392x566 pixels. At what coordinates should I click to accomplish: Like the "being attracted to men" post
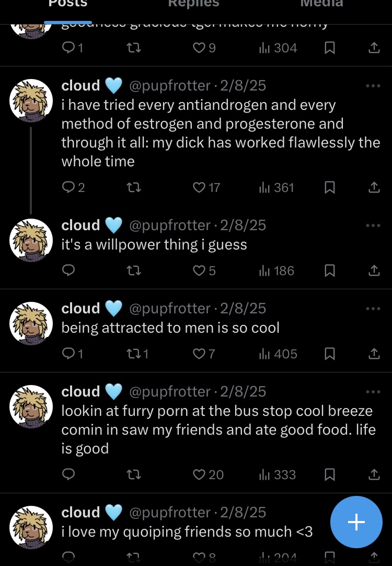(x=199, y=354)
